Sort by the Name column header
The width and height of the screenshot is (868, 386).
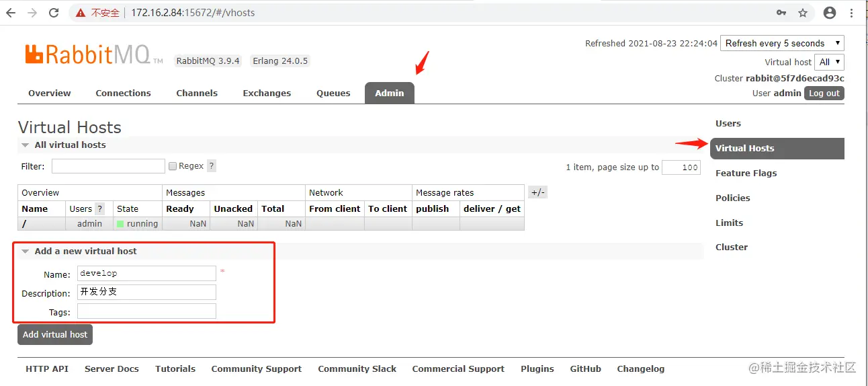point(35,209)
